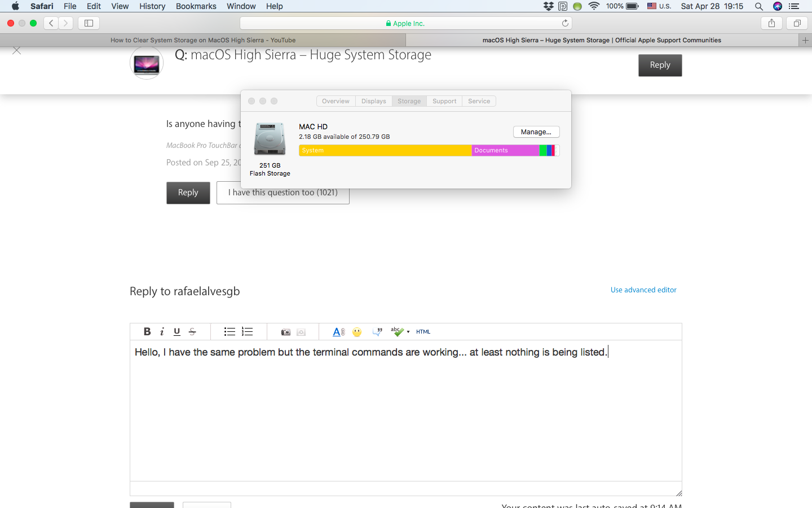
Task: Insert an image with the camera icon
Action: point(286,332)
